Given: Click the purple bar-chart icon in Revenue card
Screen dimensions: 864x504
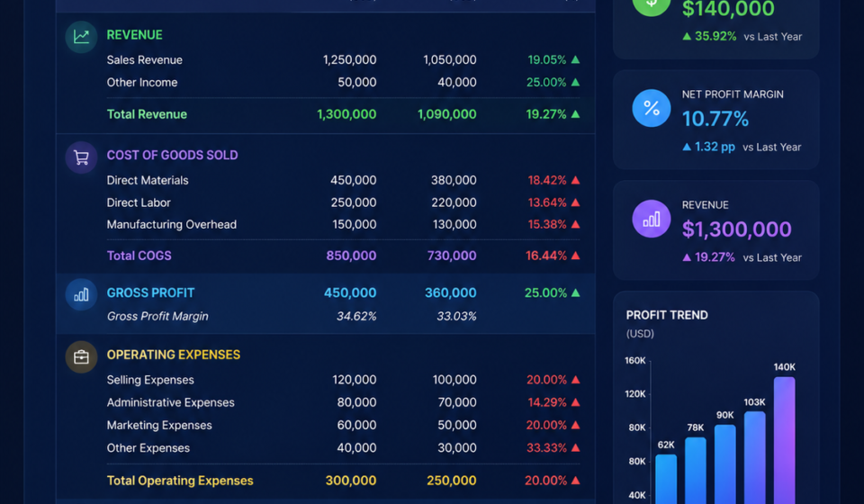Looking at the screenshot, I should point(652,219).
